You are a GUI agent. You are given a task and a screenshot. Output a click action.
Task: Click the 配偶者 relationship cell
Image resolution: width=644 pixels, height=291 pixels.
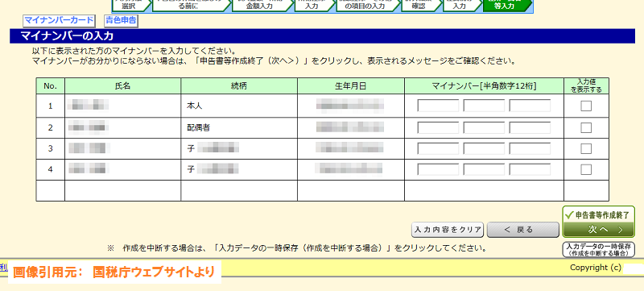coord(239,127)
